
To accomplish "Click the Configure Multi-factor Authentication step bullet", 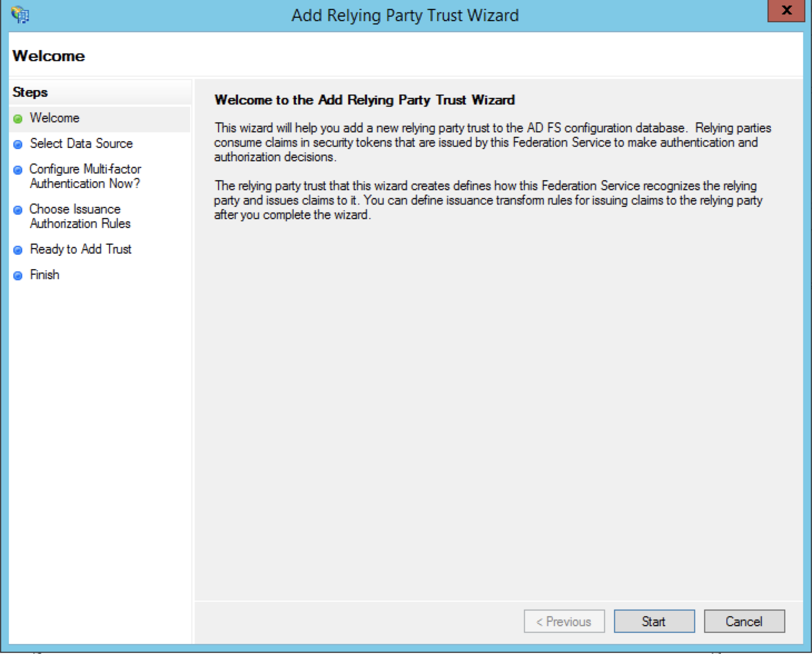I will point(19,169).
